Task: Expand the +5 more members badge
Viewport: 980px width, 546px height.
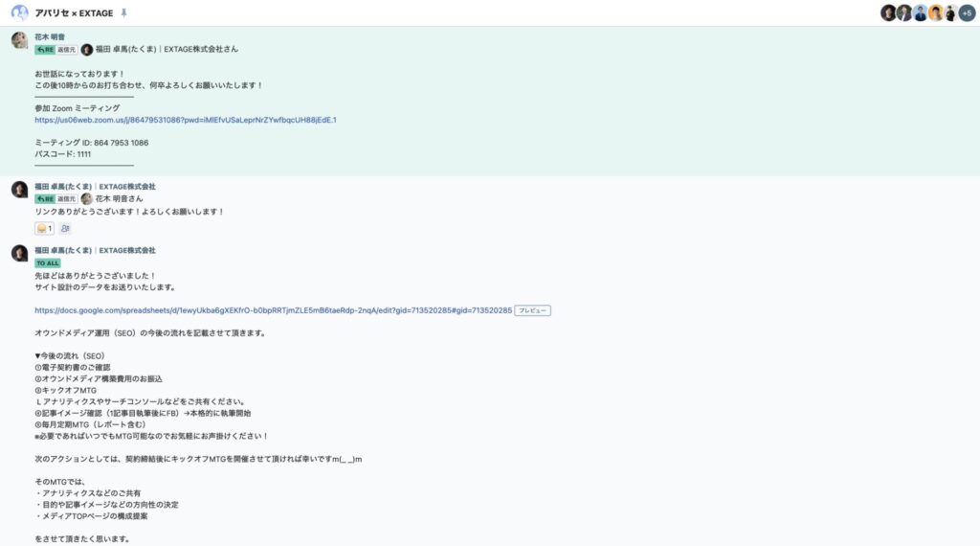Action: coord(967,12)
